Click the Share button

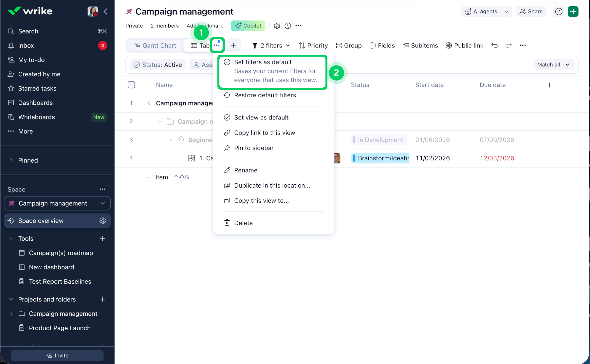531,11
